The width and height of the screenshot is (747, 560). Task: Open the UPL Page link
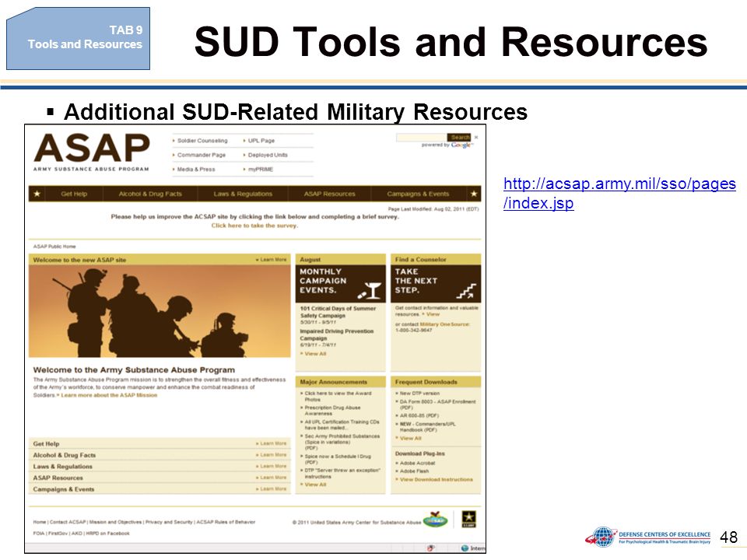261,141
